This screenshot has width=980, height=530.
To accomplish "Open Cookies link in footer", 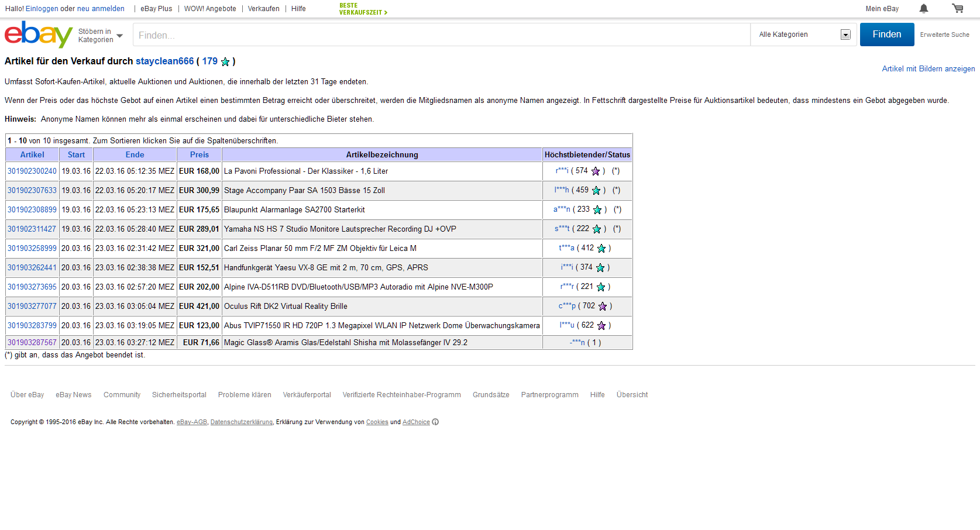I will (377, 422).
